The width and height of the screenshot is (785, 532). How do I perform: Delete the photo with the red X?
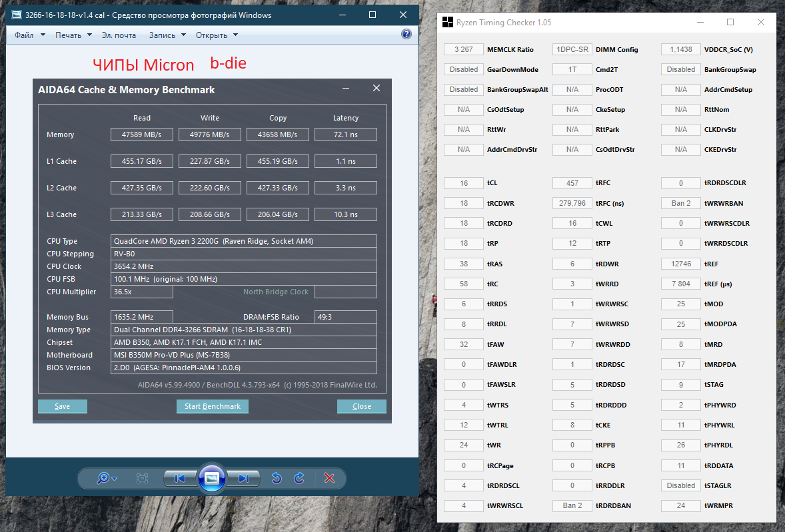329,478
